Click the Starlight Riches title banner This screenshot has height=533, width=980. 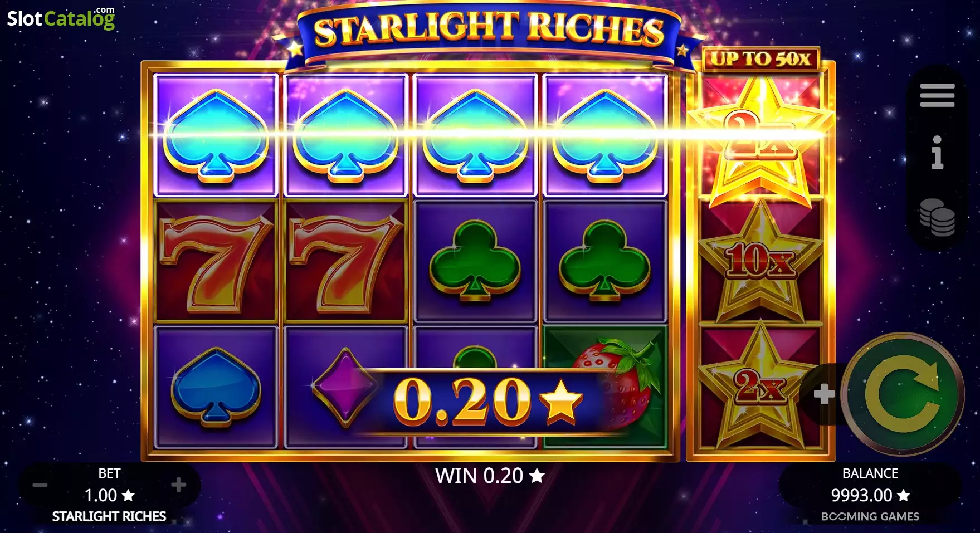tap(489, 31)
